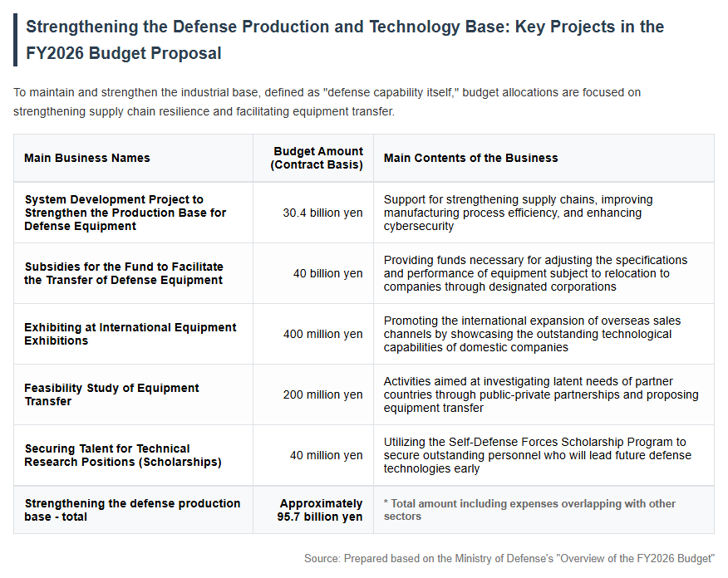Screen dimensions: 728x578
Task: Select 'Securing Talent for Technical Research Positions'
Action: [x=123, y=456]
